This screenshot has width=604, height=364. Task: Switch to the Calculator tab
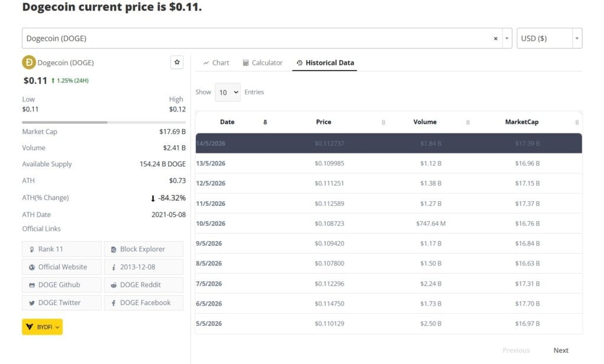tap(262, 63)
